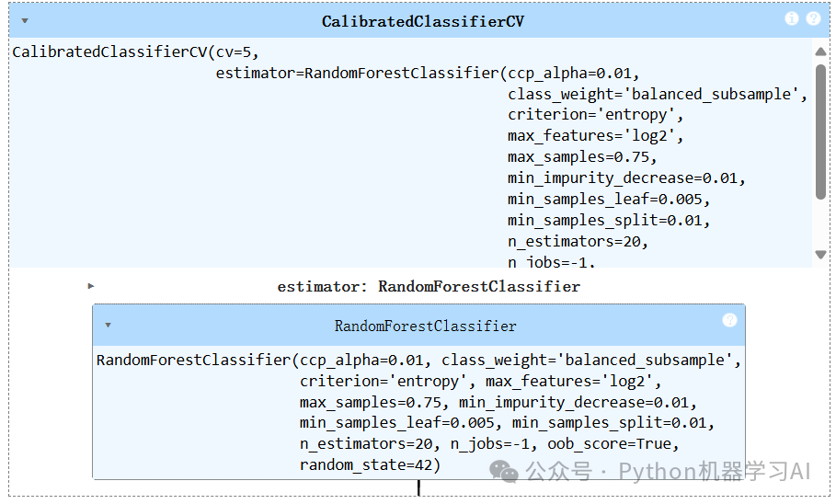This screenshot has width=836, height=504.
Task: Click the text 'CalibratedClassifierCV(cv=5,'
Action: [135, 52]
